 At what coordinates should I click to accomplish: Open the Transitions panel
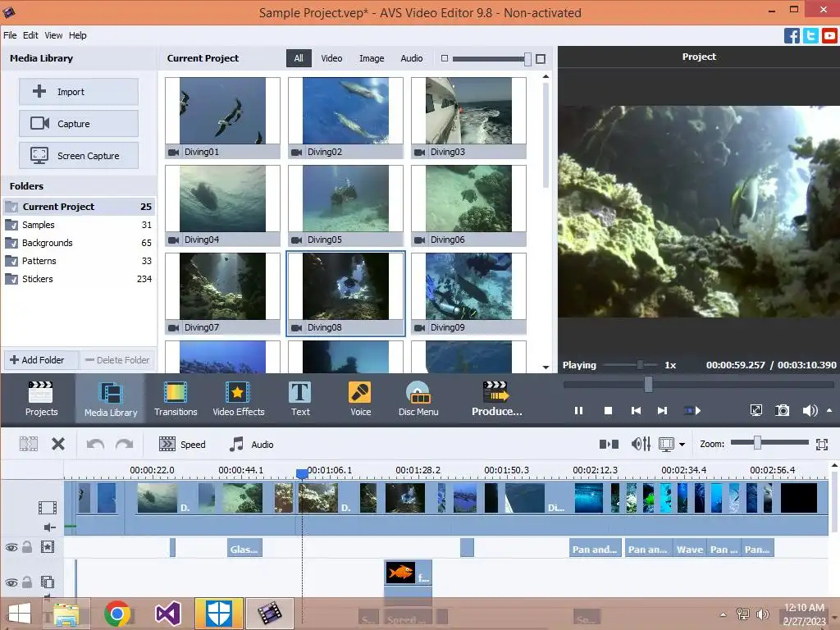pos(176,399)
